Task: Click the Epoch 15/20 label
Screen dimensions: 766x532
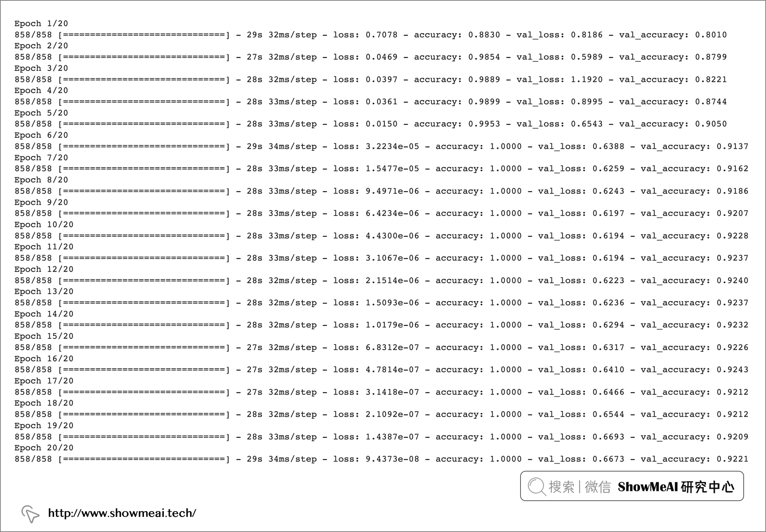Action: [44, 336]
